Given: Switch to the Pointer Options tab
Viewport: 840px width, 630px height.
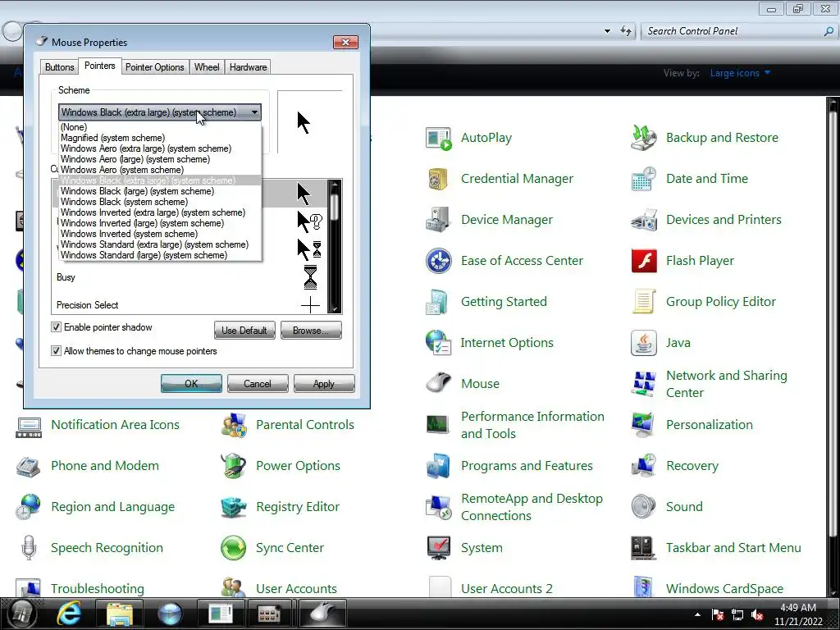Looking at the screenshot, I should coord(155,67).
